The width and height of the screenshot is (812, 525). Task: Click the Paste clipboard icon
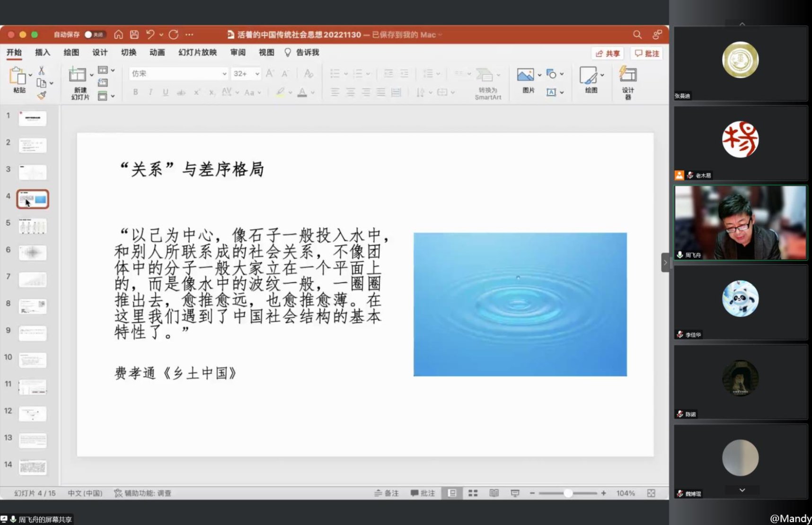point(18,76)
